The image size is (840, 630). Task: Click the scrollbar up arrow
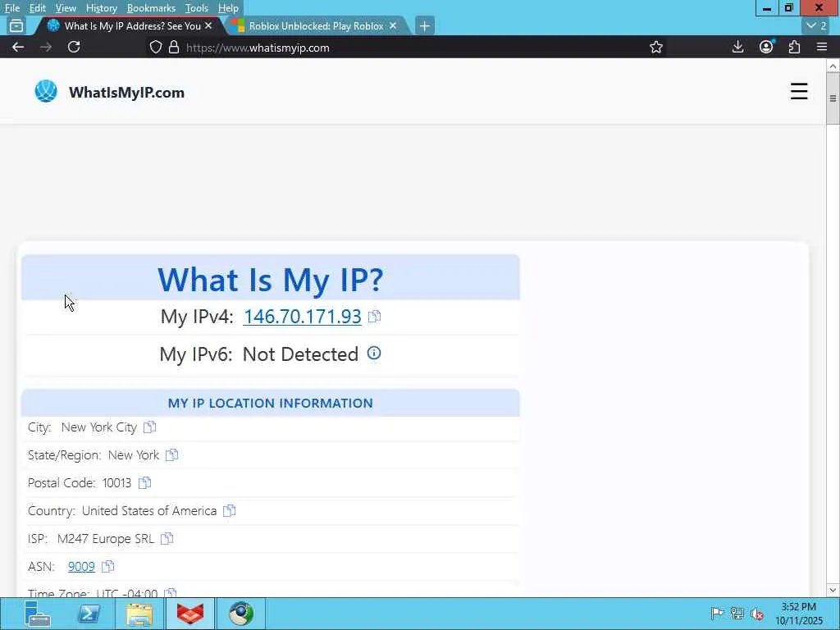tap(833, 66)
